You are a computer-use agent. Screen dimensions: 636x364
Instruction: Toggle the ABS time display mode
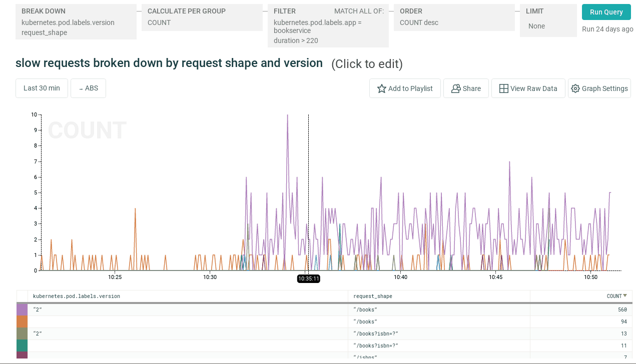pos(88,88)
